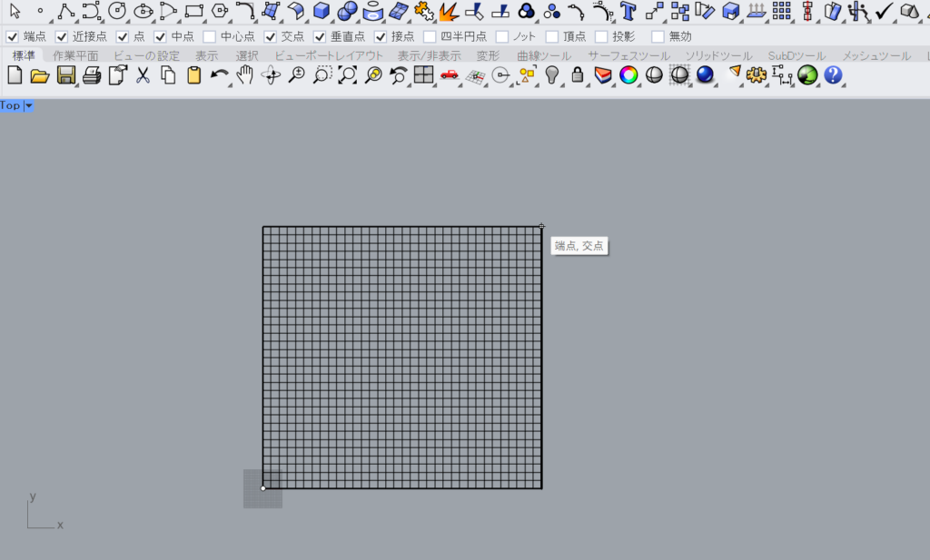Switch to the 曲線ツール tab
This screenshot has height=560, width=930.
[x=544, y=56]
